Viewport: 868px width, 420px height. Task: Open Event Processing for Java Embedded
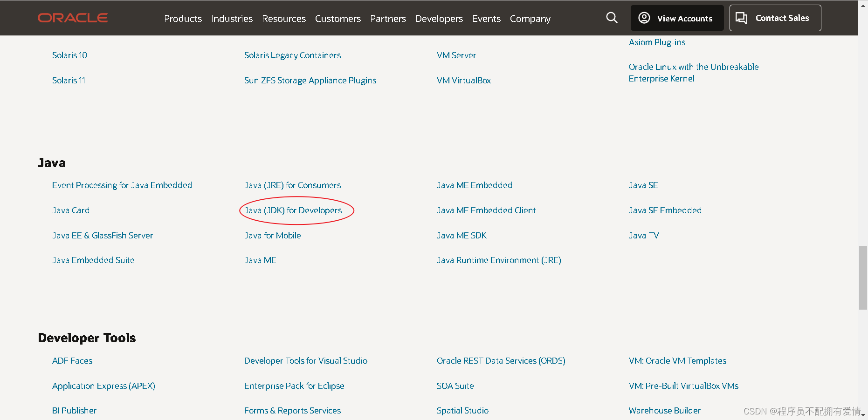(x=122, y=185)
